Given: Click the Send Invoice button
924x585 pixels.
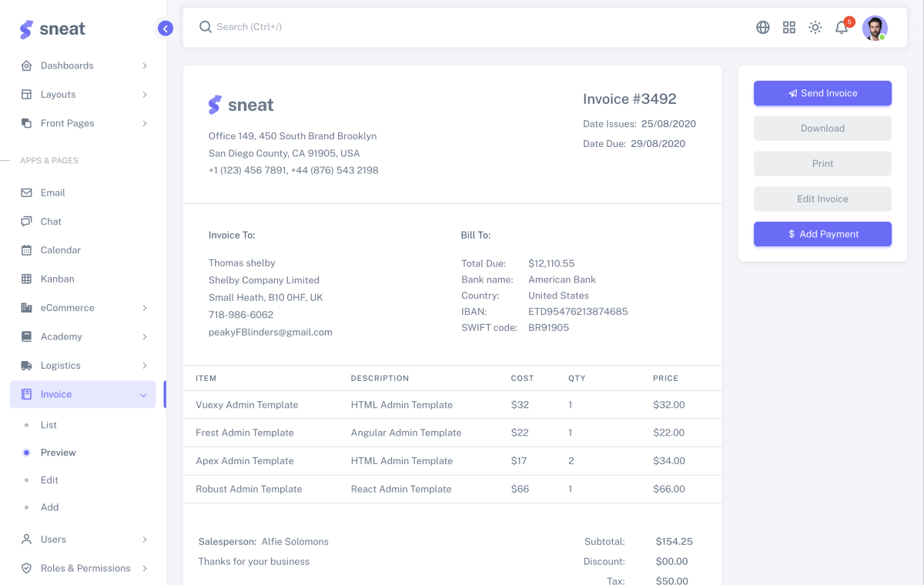Looking at the screenshot, I should pos(822,93).
